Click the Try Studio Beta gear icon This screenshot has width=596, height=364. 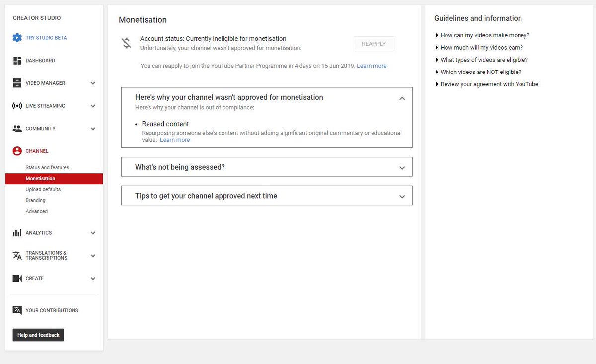[x=17, y=38]
